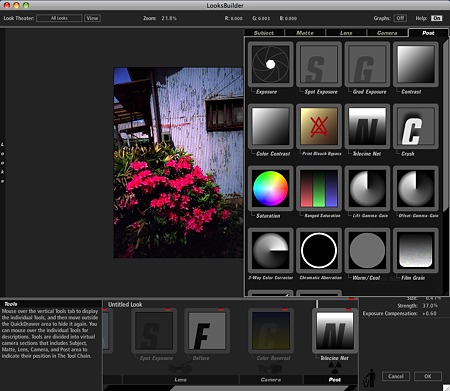Disable chain Telecine Net via red indicator
Screen dimensions: 450x391
[349, 310]
